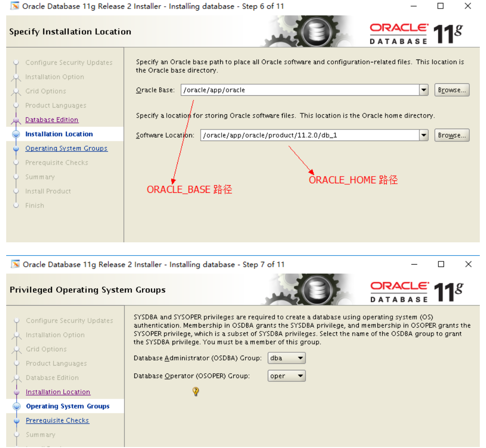Click the Oracle Base path field
This screenshot has height=448, width=486.
tap(300, 90)
